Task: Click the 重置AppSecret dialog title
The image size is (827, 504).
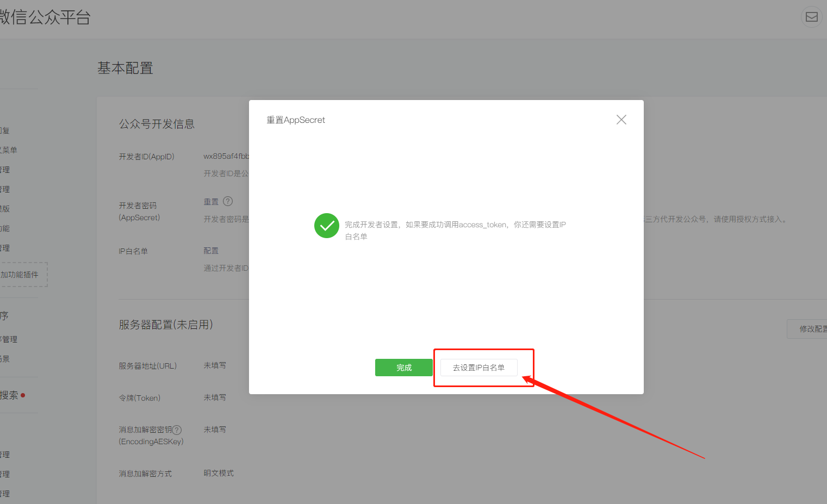Action: [x=296, y=120]
